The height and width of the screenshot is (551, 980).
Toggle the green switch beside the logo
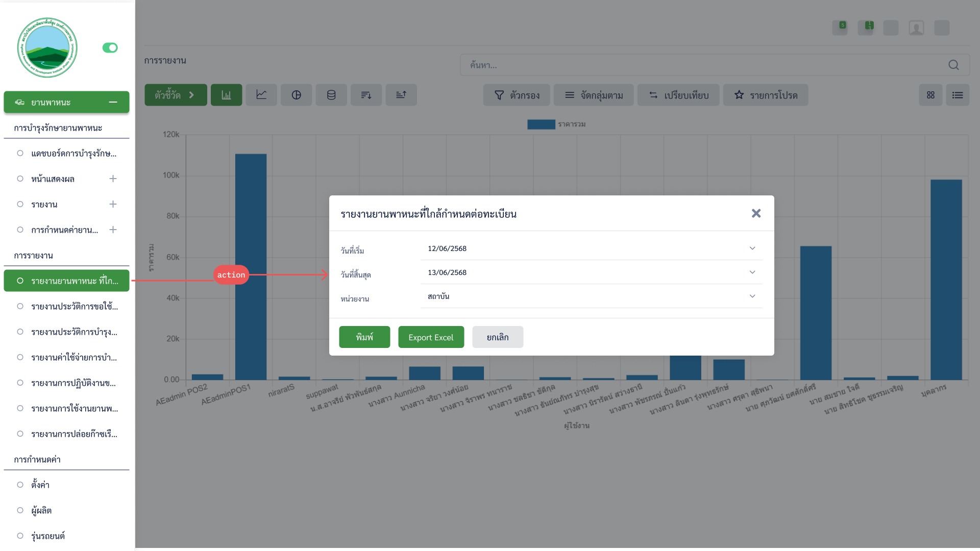click(x=110, y=47)
